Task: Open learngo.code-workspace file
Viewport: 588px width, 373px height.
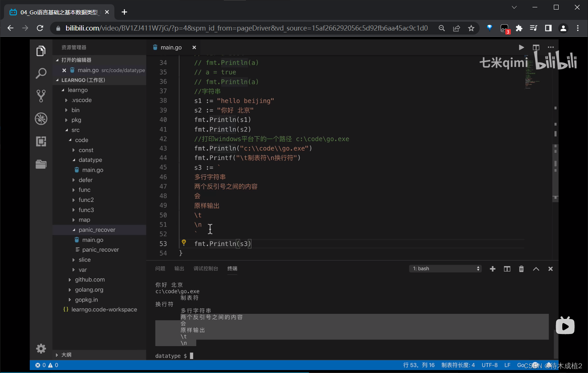Action: 104,310
